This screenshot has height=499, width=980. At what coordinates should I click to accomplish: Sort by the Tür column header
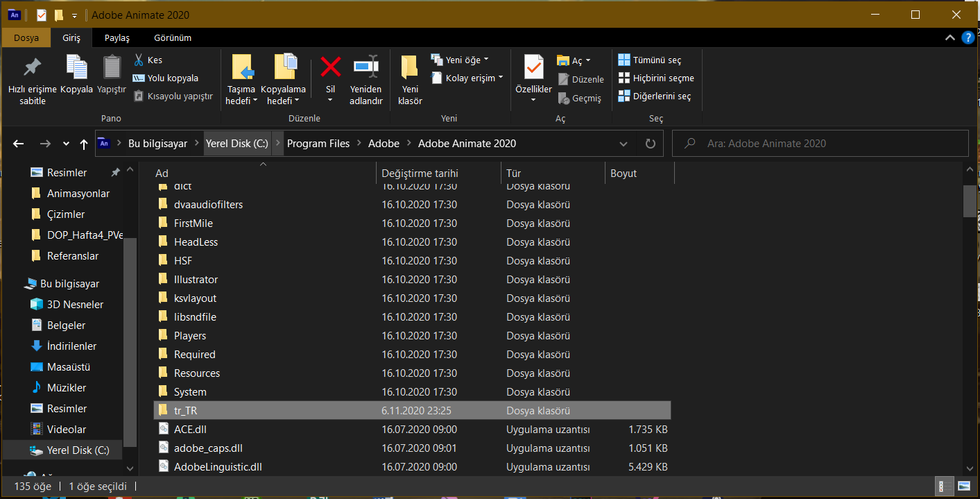(x=552, y=174)
